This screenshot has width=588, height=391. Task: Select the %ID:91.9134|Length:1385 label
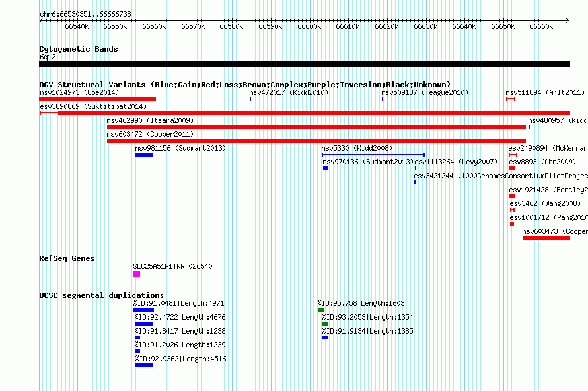[x=367, y=331]
